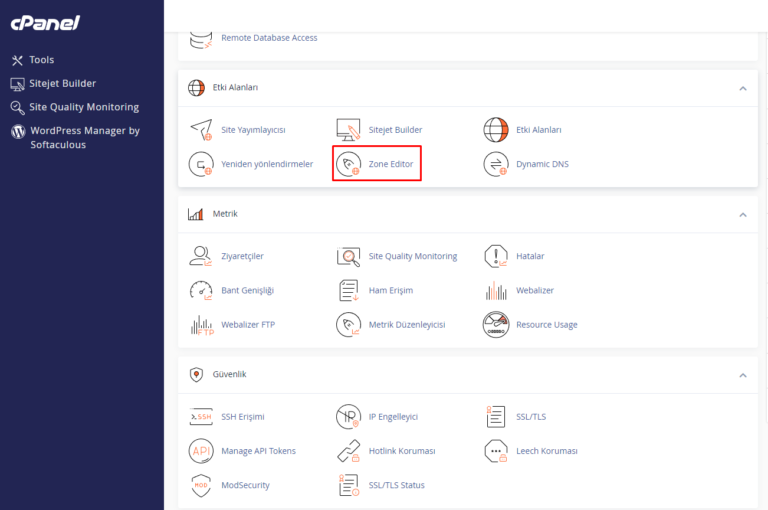Collapse the Etki Alanları section
This screenshot has height=510, width=768.
coord(742,88)
